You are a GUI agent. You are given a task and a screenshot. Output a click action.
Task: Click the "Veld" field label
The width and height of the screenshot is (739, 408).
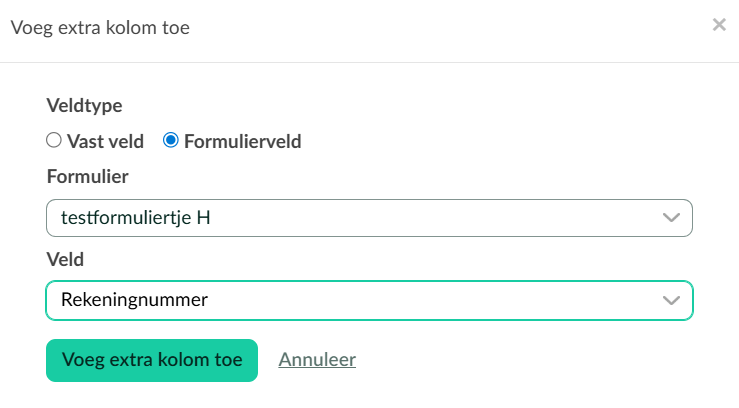click(65, 259)
